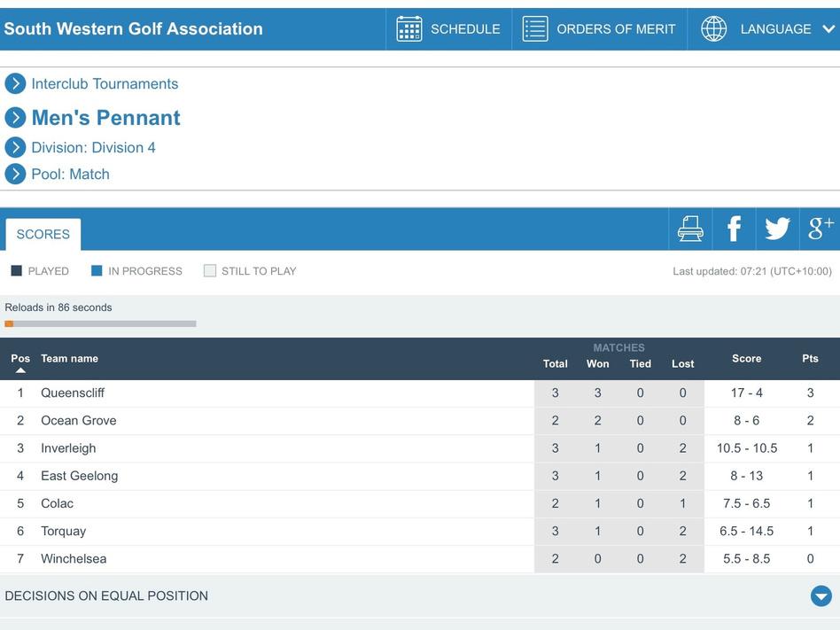Screen dimensions: 840x630
Task: Share standings on Twitter
Action: click(777, 229)
